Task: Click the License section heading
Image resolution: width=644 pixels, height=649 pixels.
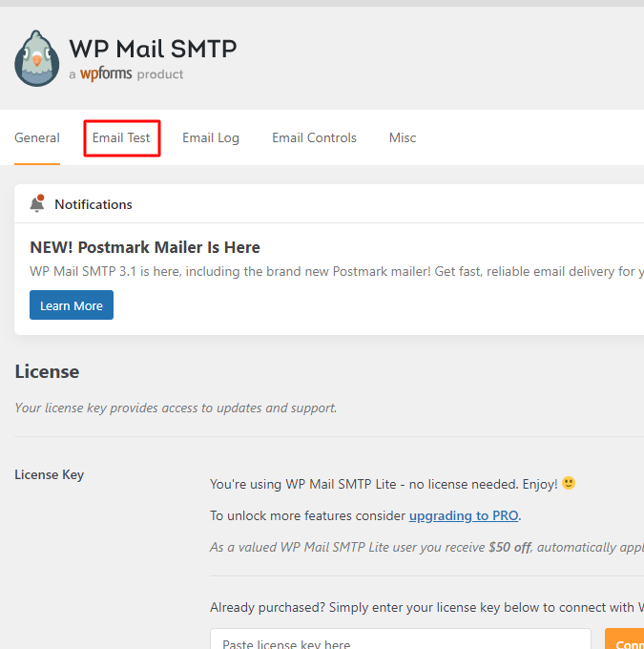Action: coord(47,371)
